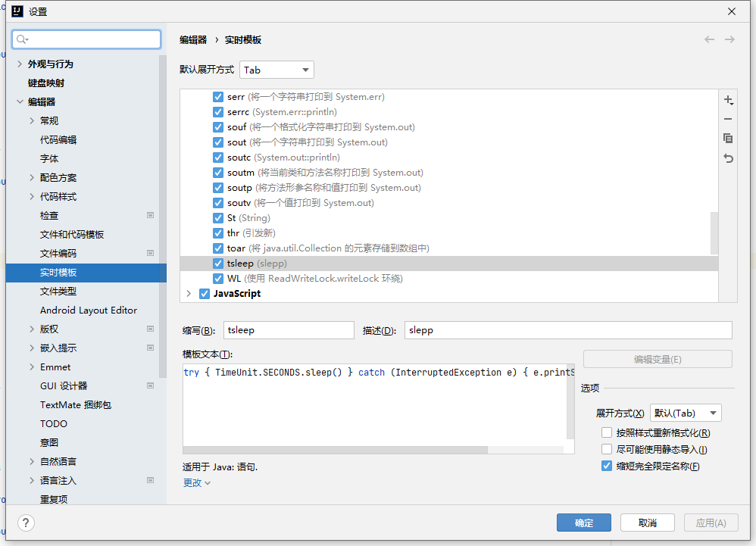Toggle the JavaScript group checkbox
This screenshot has width=756, height=546.
(205, 294)
